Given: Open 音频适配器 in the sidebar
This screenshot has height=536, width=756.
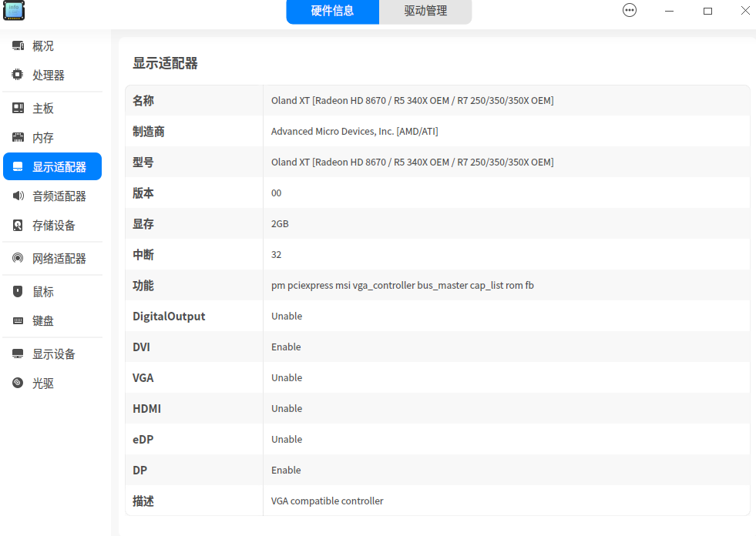Looking at the screenshot, I should tap(52, 196).
